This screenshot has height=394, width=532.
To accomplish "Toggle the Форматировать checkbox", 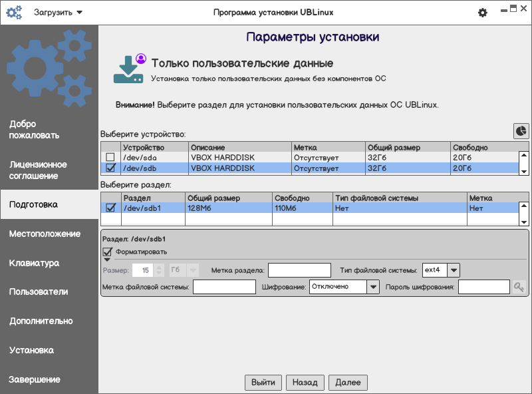I will (108, 252).
